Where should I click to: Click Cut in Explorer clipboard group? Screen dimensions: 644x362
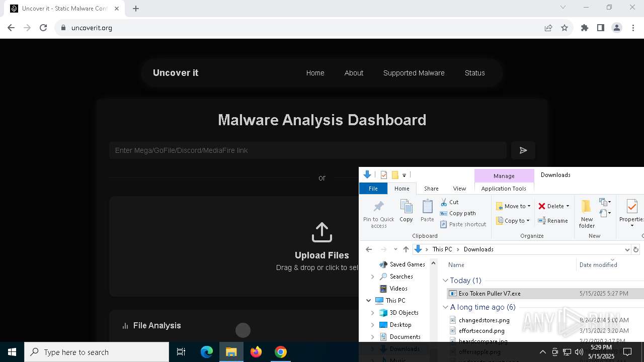(x=449, y=202)
